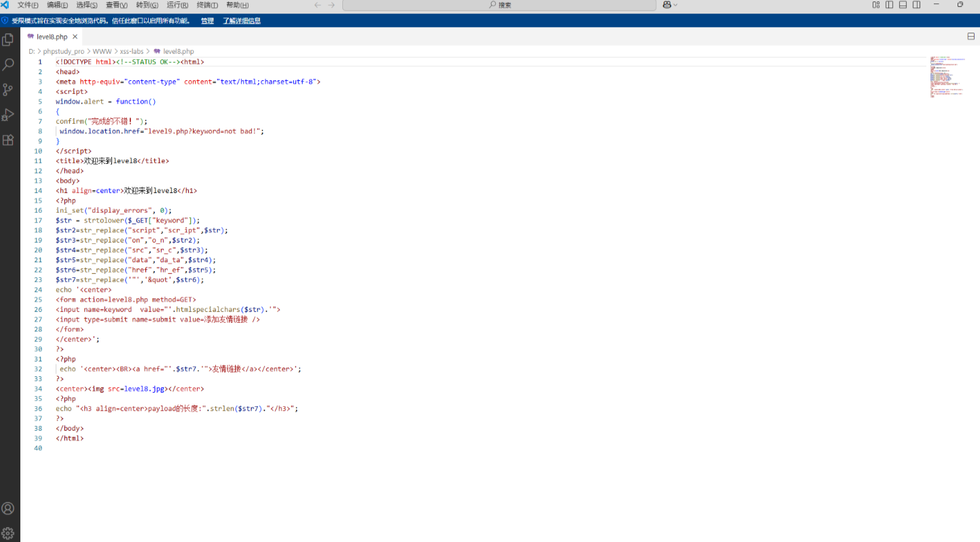Open the 文件(F) menu

tap(28, 5)
